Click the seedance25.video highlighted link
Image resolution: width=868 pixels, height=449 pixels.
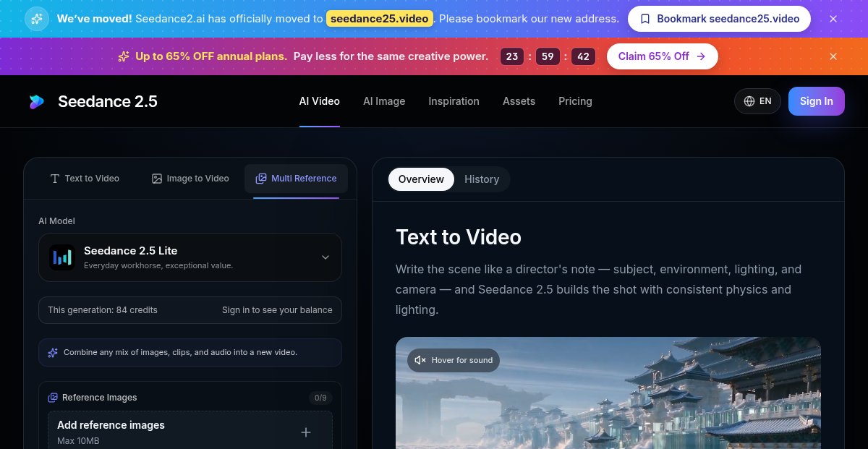point(380,19)
